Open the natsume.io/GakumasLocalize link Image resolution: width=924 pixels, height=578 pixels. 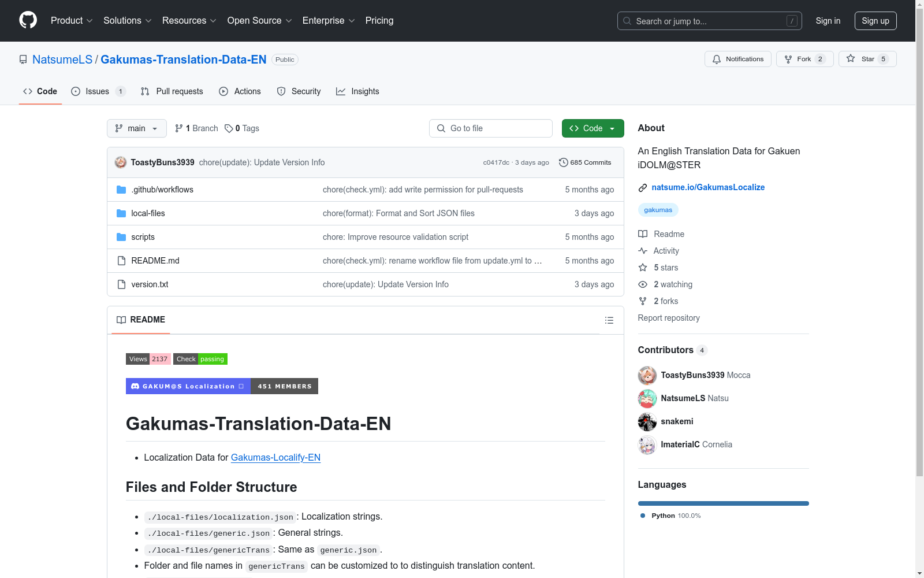point(708,187)
